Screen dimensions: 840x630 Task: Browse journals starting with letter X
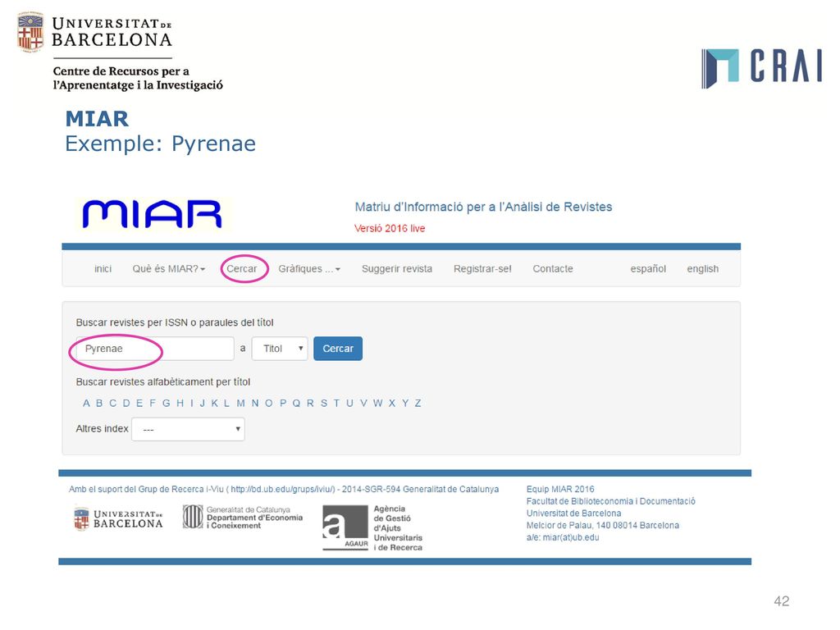[392, 404]
